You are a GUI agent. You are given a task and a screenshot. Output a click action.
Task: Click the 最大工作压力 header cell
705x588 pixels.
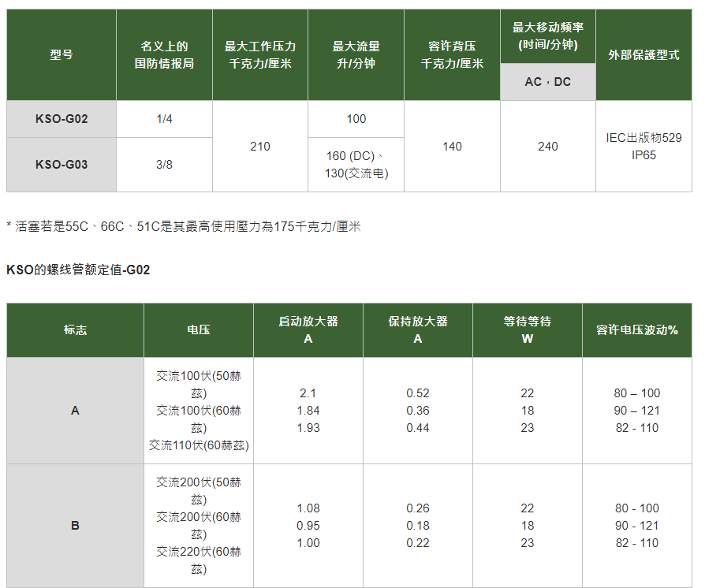tap(260, 55)
